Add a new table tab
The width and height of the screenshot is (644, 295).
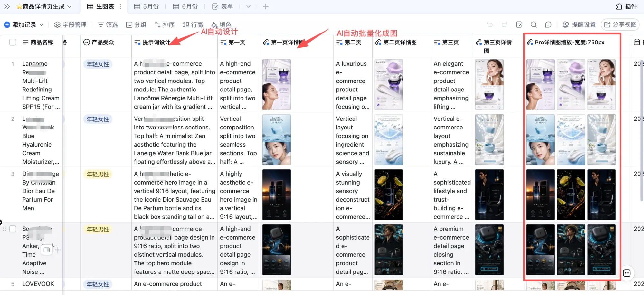click(x=266, y=6)
